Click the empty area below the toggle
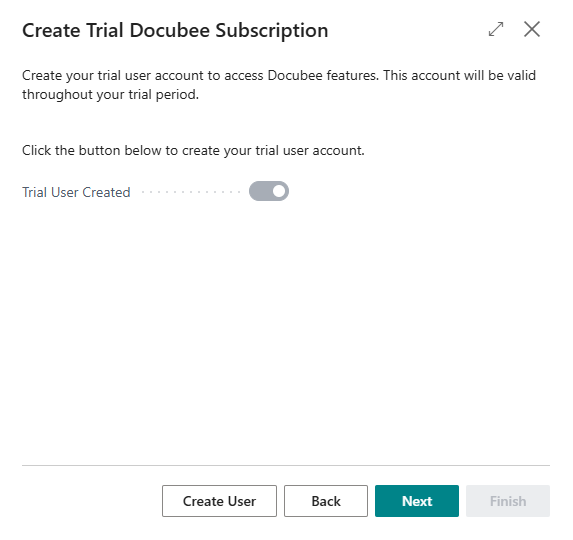Image resolution: width=573 pixels, height=540 pixels. pyautogui.click(x=286, y=329)
